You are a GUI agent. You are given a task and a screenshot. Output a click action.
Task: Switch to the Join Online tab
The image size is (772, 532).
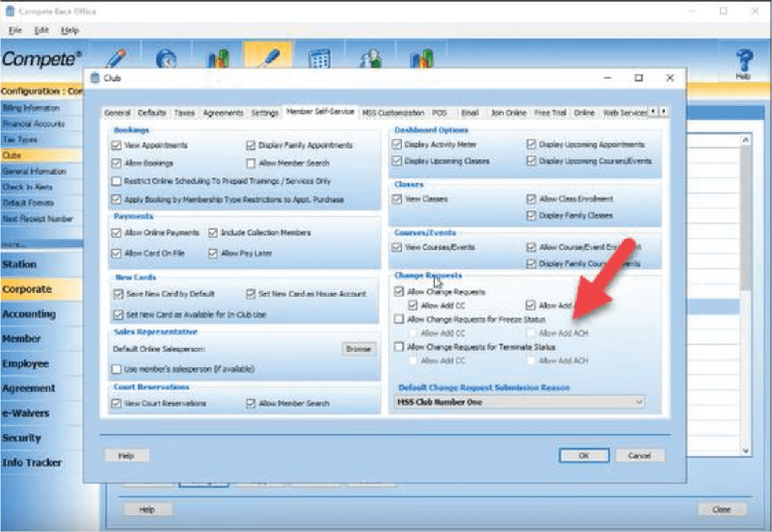click(509, 113)
